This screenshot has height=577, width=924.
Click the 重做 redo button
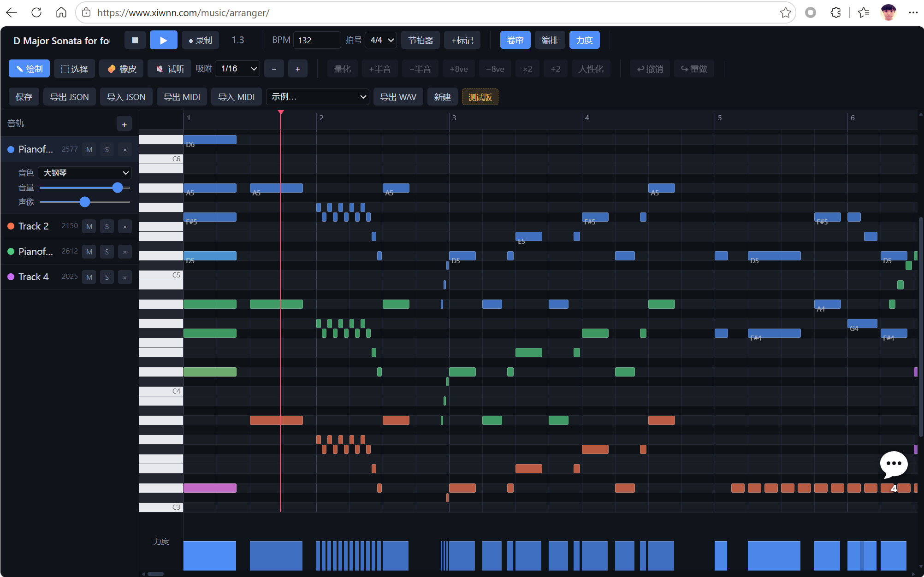(x=694, y=69)
